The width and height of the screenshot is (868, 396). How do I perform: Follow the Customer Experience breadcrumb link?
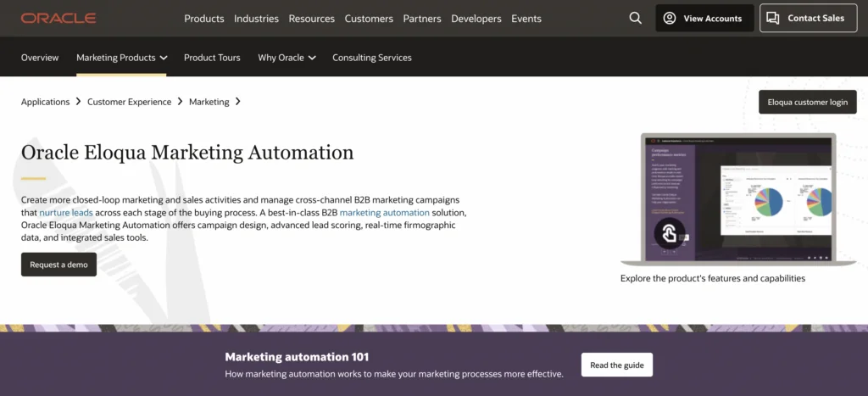(x=130, y=102)
